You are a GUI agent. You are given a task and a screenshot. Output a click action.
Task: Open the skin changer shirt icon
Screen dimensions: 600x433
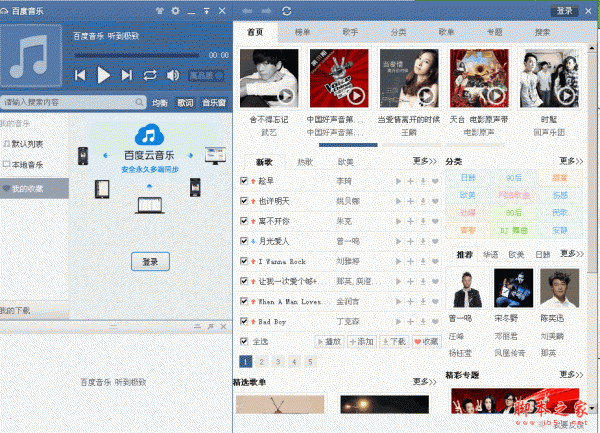(160, 11)
